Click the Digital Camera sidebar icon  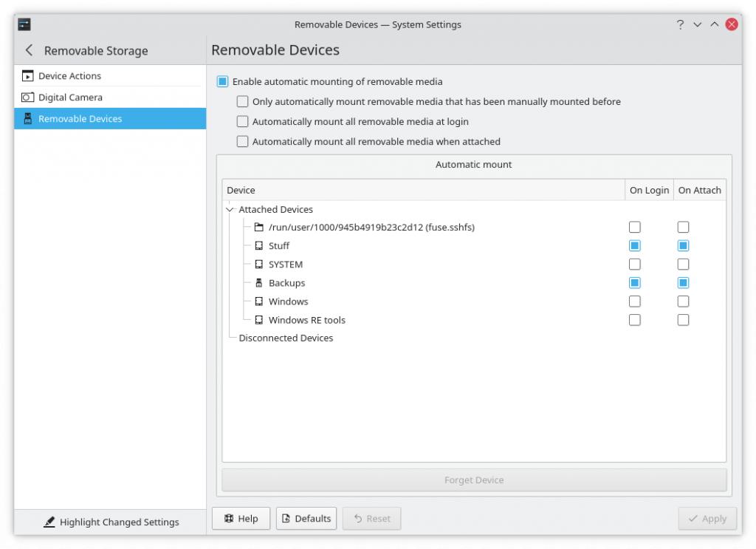click(28, 98)
